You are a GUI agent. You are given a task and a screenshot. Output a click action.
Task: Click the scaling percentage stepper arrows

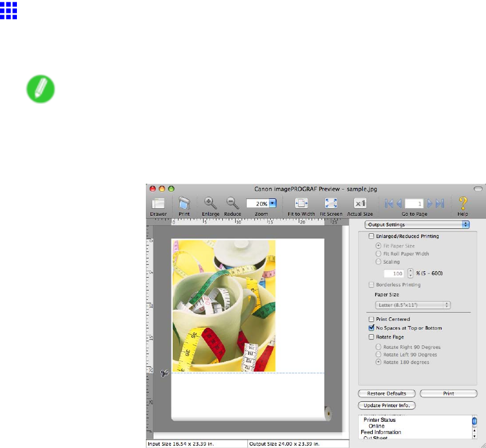(x=410, y=273)
